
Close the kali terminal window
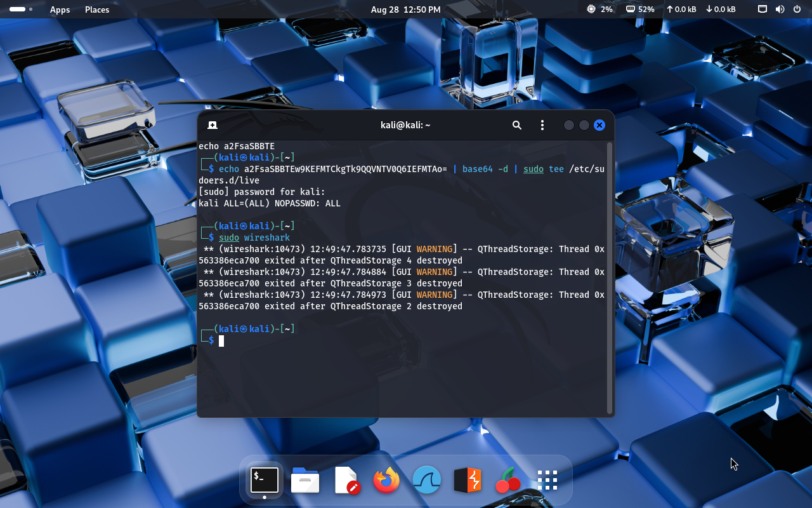click(599, 125)
